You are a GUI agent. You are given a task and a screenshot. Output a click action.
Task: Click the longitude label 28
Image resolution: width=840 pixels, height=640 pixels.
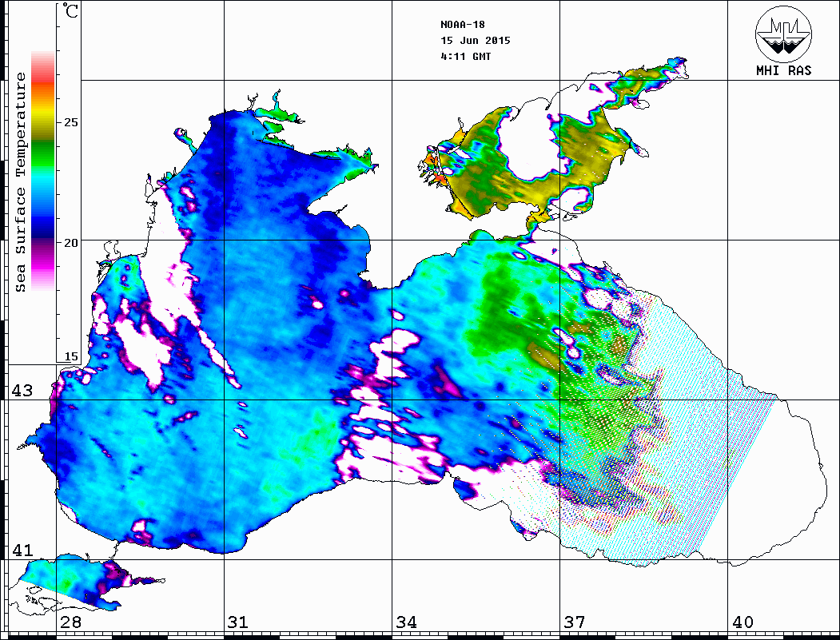coord(70,622)
